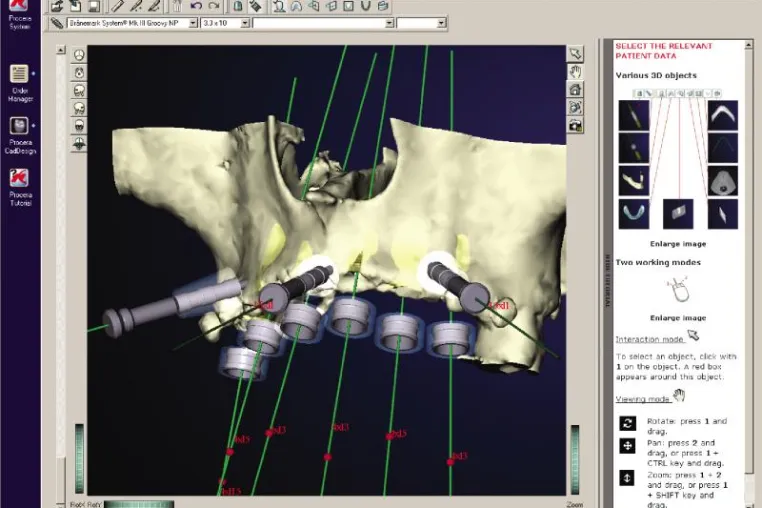
Task: Click the tutorial panel scroll-up arrow
Action: pos(749,45)
